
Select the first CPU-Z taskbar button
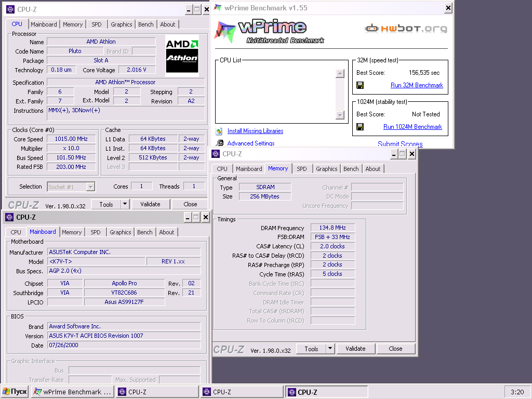pyautogui.click(x=157, y=392)
